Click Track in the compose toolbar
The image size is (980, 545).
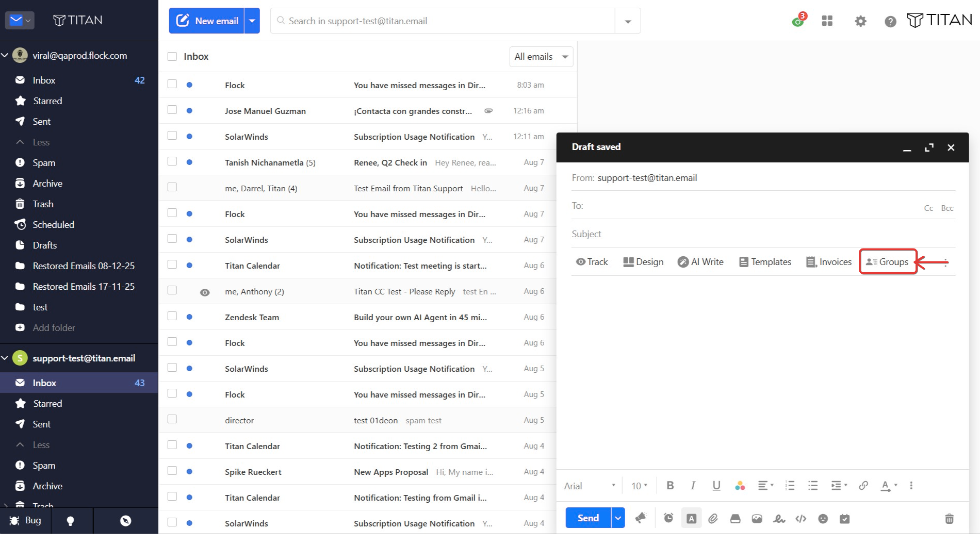tap(592, 262)
